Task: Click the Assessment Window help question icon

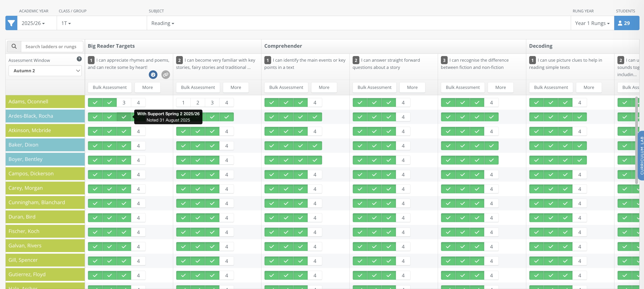Action: (x=79, y=59)
